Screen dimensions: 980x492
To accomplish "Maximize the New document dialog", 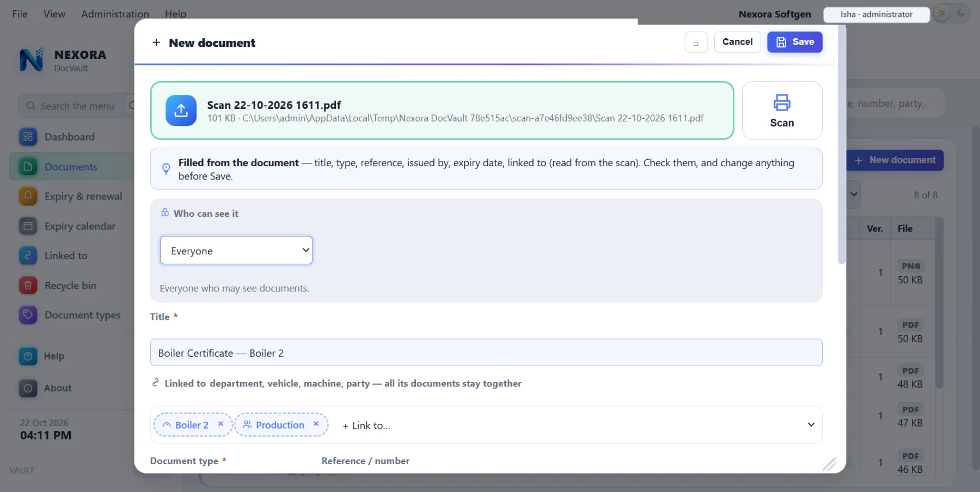I will tap(696, 42).
